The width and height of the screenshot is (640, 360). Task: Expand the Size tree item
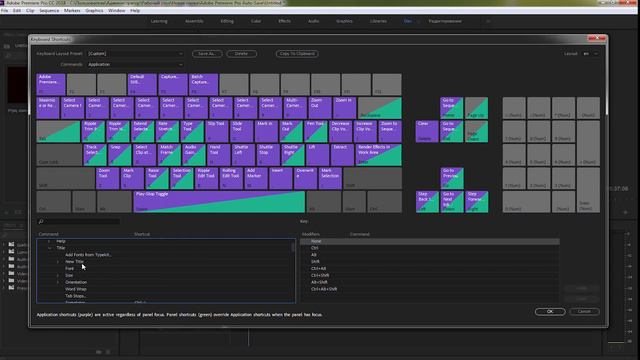58,276
